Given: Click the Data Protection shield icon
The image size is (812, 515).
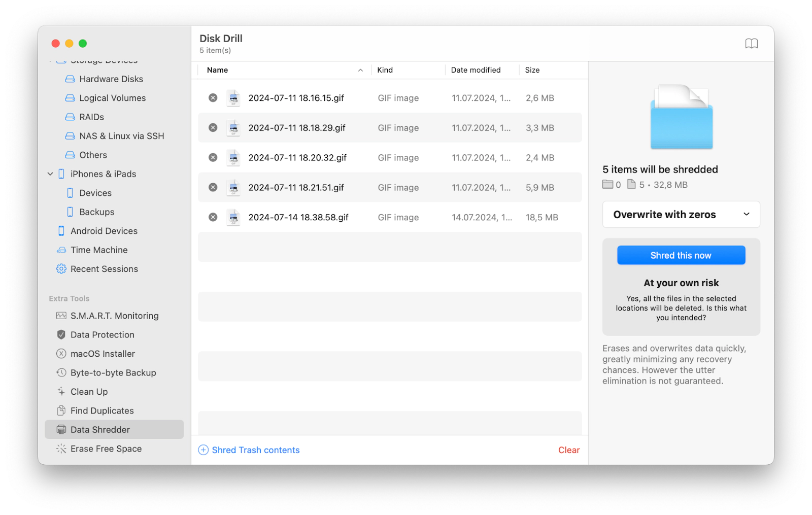Looking at the screenshot, I should pyautogui.click(x=61, y=335).
